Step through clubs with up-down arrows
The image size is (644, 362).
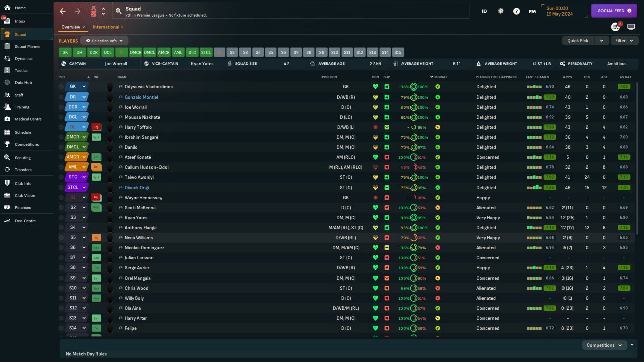103,11
